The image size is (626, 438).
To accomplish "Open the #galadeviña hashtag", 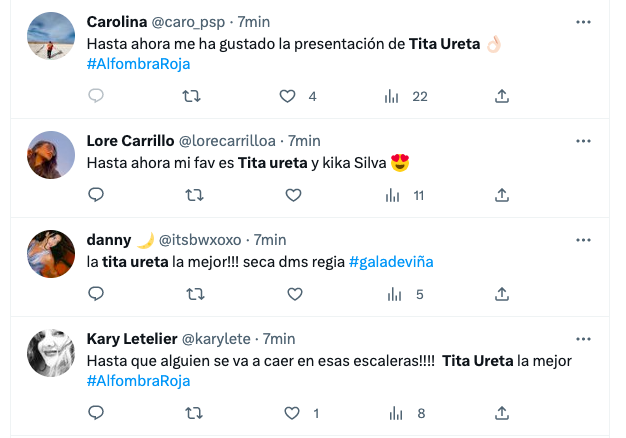I will click(390, 262).
